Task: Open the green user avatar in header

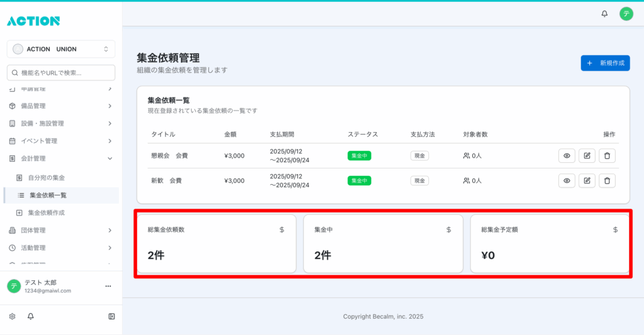Action: [x=626, y=14]
